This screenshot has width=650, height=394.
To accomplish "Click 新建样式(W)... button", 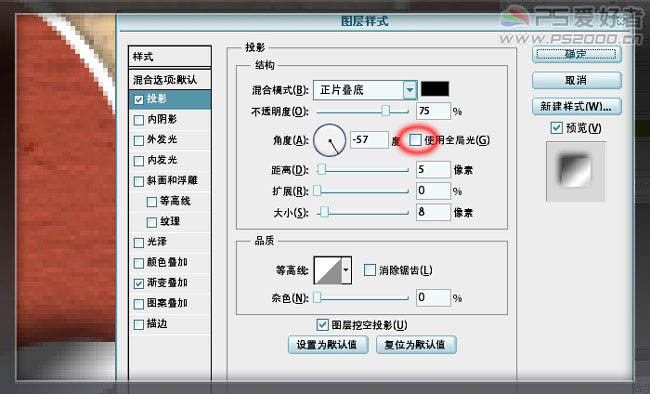I will tap(576, 106).
